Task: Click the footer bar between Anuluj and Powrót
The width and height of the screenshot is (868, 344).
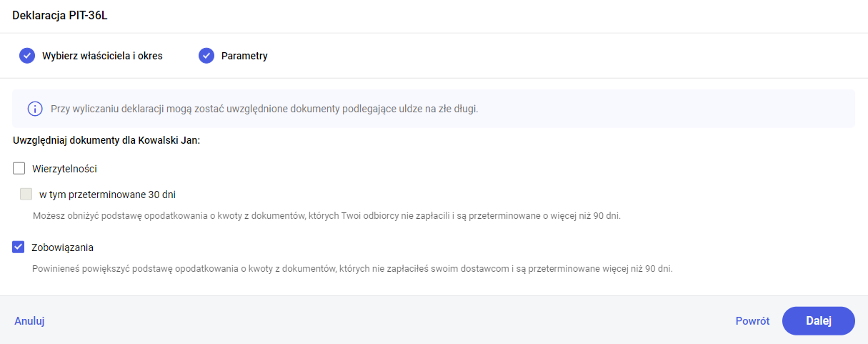Action: point(386,321)
